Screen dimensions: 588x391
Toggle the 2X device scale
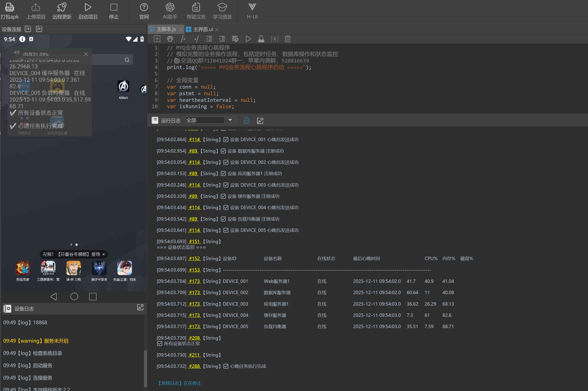click(39, 29)
